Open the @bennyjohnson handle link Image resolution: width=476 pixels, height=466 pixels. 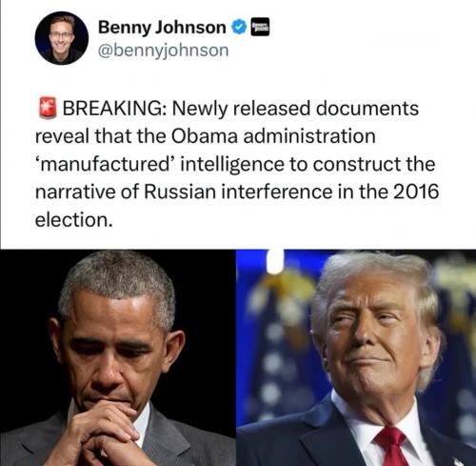163,51
